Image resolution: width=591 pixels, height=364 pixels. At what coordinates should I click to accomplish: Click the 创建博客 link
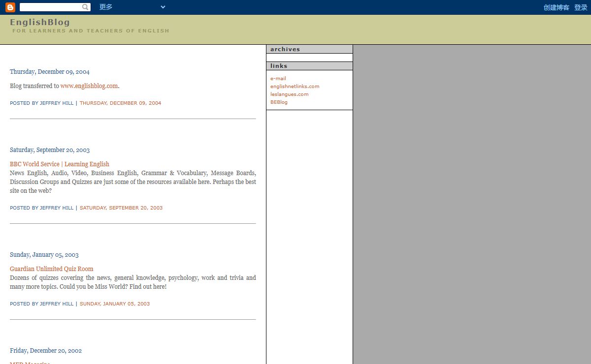[557, 7]
